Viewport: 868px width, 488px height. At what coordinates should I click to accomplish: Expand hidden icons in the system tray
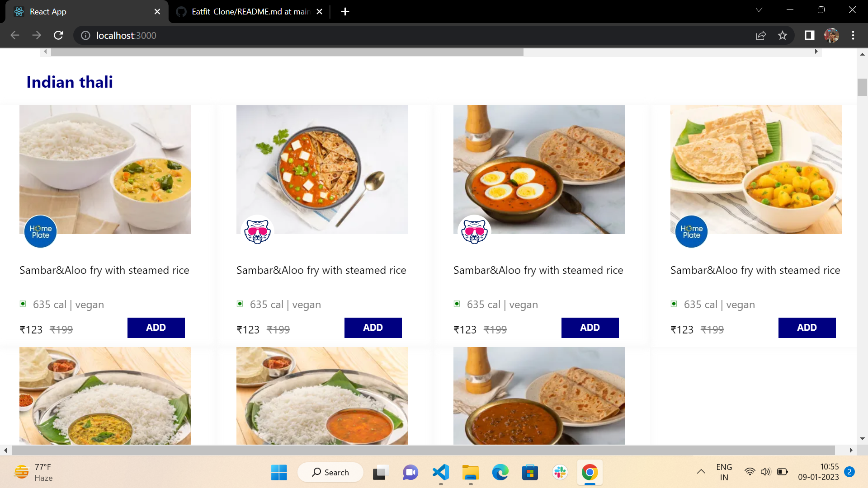[700, 472]
